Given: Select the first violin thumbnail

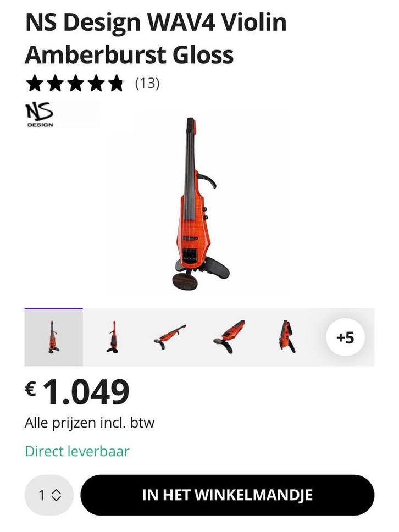Looking at the screenshot, I should pyautogui.click(x=54, y=337).
